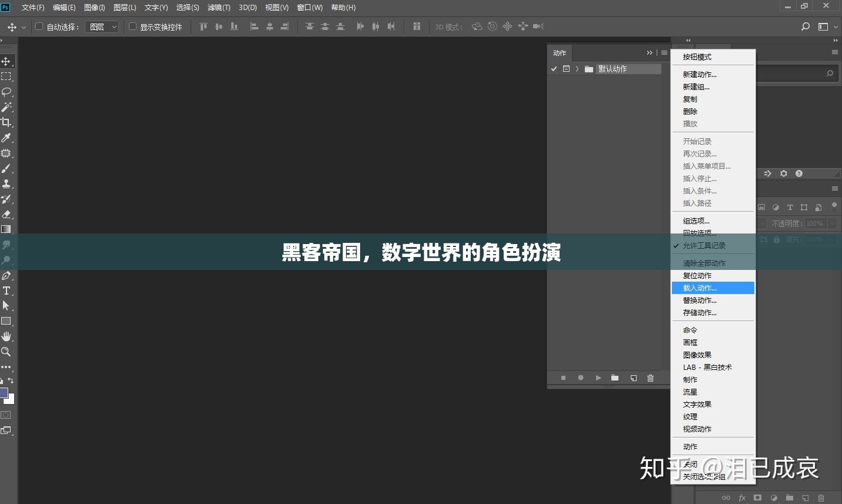Click the 动作 panel tab
This screenshot has height=504, width=842.
click(x=560, y=53)
